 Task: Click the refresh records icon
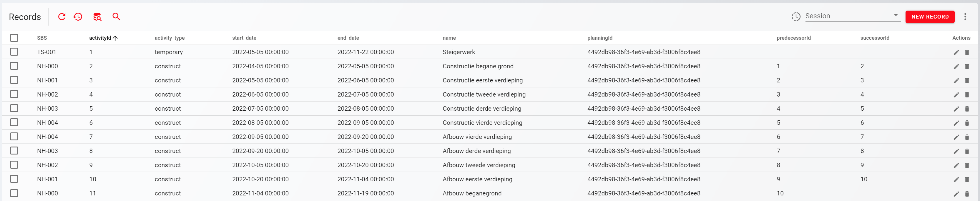(62, 17)
